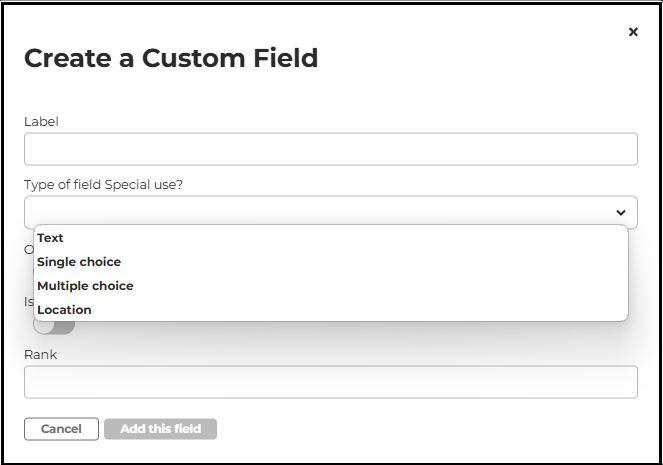Screen dimensions: 663x465
Task: Open the Type of field select box
Action: click(x=320, y=212)
